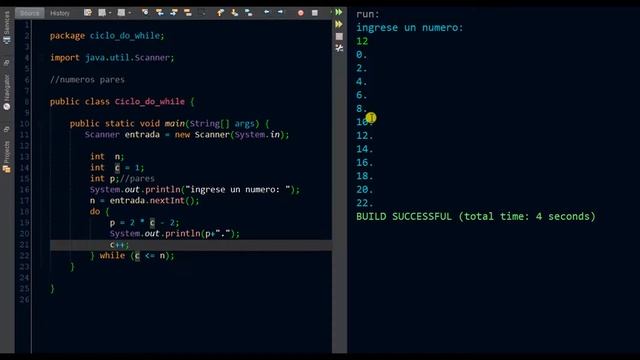The image size is (640, 360).
Task: Click Shift Line Right arrow icon
Action: coord(280,12)
